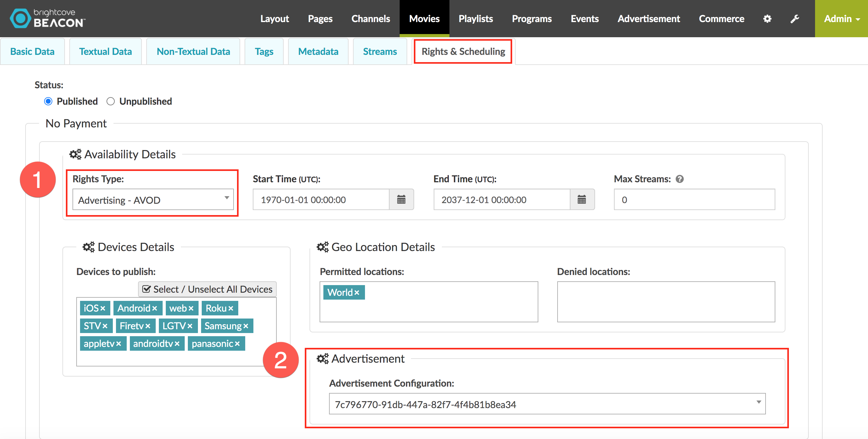This screenshot has width=868, height=439.
Task: Open the Start Time calendar picker
Action: coord(401,200)
